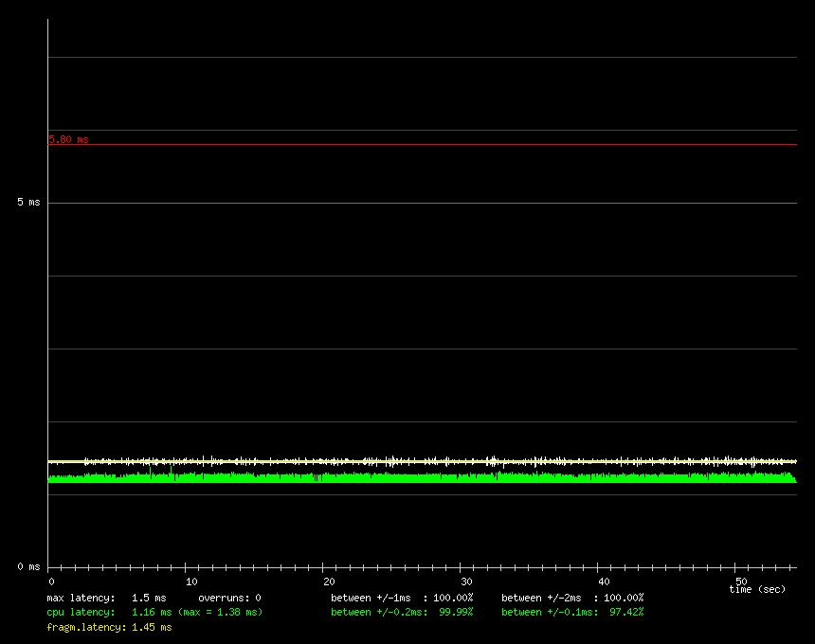
Task: Select the between +/-0.1ms 97.42% statistic
Action: (x=571, y=612)
